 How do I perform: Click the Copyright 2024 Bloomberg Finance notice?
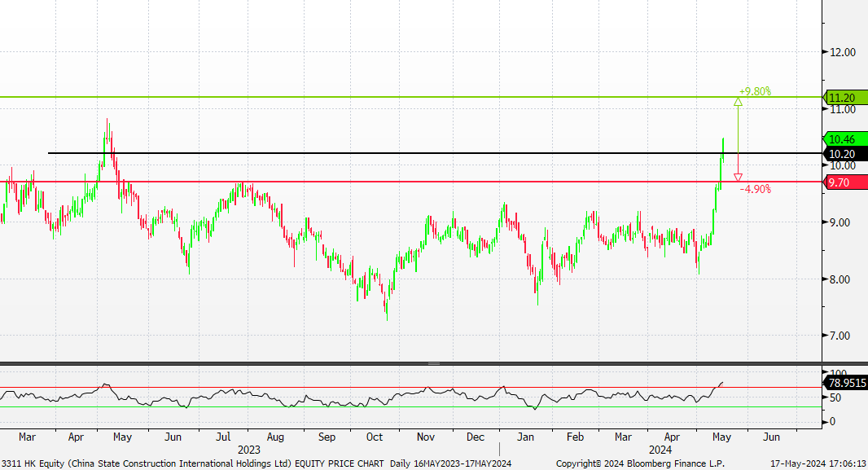(x=640, y=463)
